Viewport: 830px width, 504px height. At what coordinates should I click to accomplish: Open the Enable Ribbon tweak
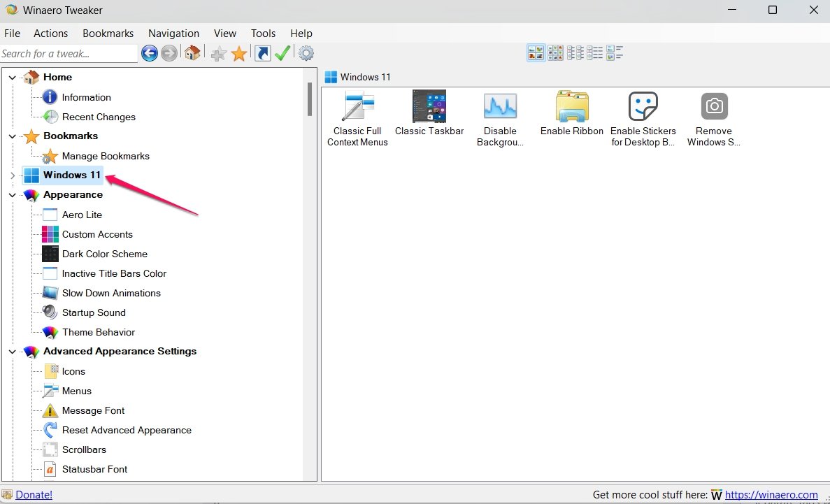tap(572, 113)
